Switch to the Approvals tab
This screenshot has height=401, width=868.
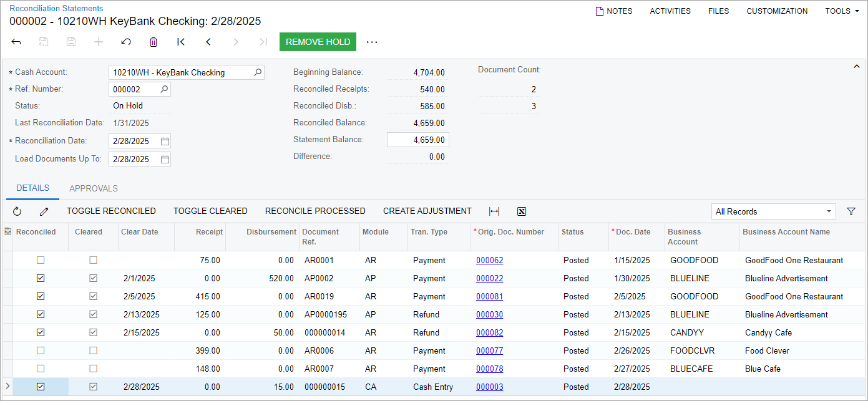point(94,188)
